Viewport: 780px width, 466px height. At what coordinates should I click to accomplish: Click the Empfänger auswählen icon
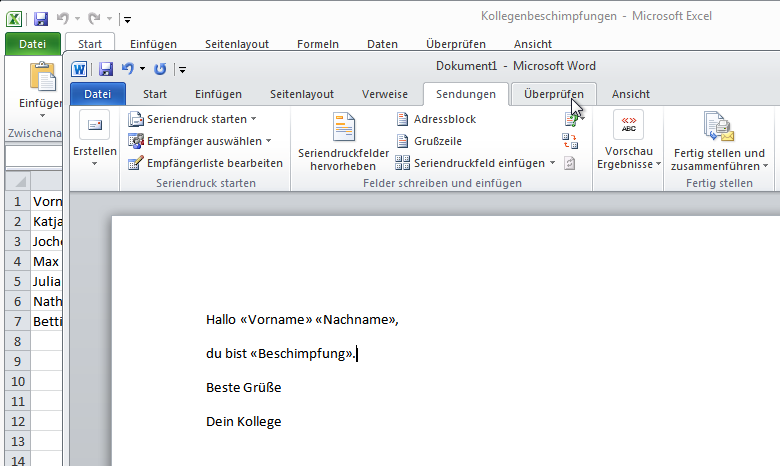pos(135,141)
